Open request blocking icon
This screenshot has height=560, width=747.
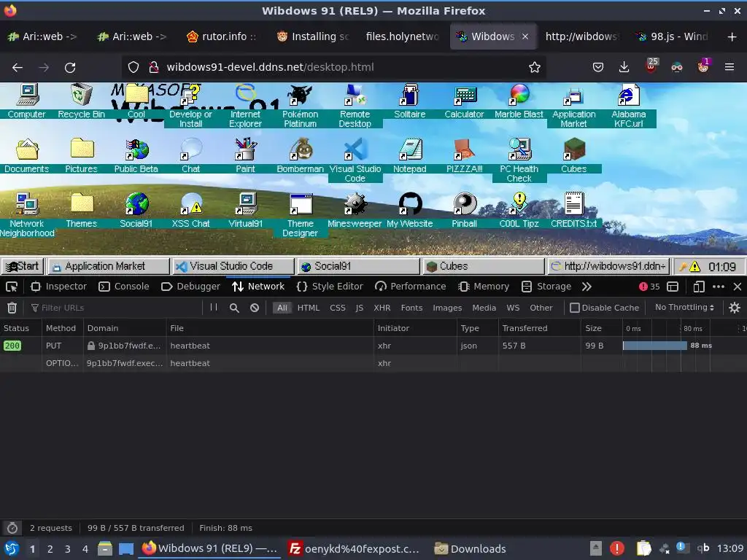[255, 308]
